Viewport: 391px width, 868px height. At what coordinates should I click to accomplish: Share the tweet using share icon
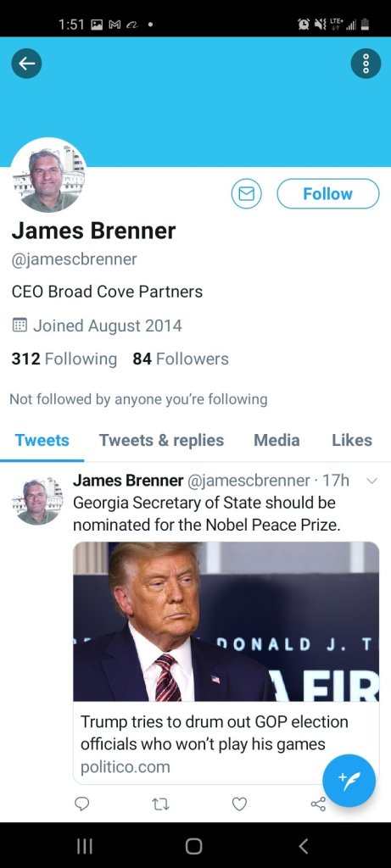318,804
